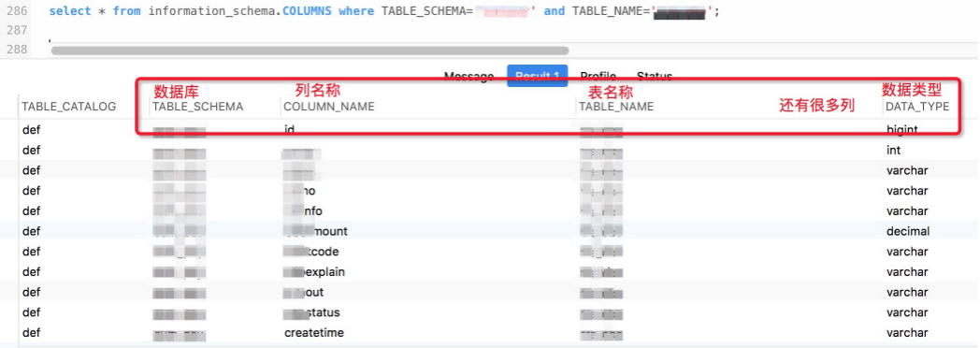Select the TABLE_CATALOG column header

tap(69, 107)
